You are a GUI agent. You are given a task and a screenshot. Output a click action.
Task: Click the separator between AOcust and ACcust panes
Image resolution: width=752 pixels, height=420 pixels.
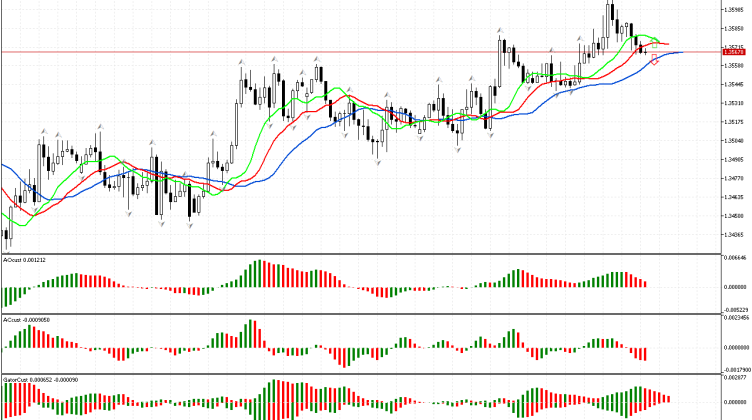[x=360, y=314]
